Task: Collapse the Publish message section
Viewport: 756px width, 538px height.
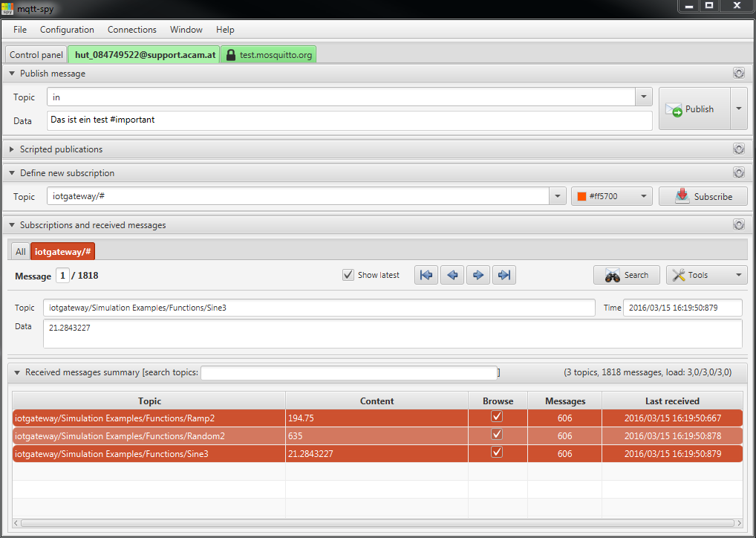Action: click(x=12, y=74)
